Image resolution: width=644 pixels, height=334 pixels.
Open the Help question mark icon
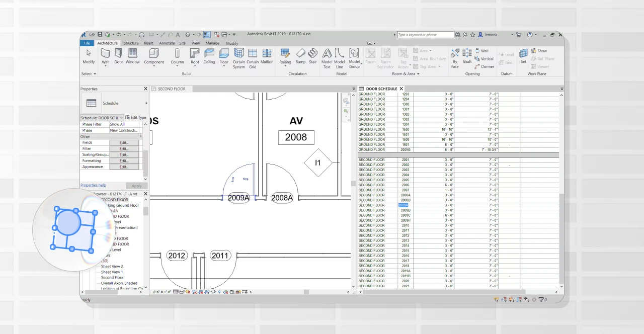pos(530,35)
